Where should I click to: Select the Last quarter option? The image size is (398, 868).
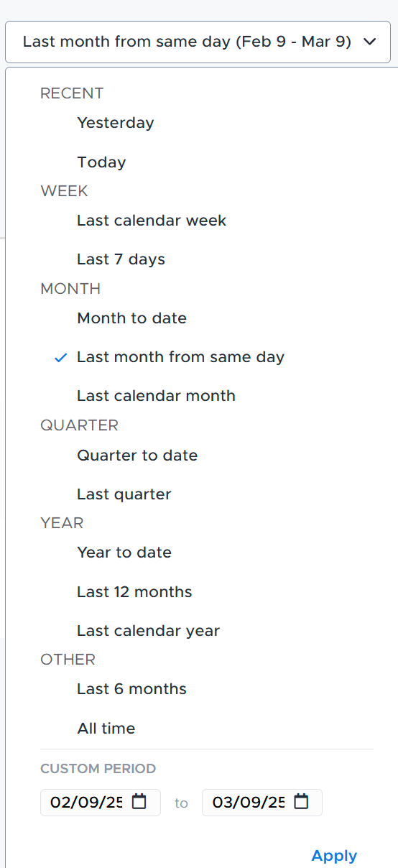124,494
